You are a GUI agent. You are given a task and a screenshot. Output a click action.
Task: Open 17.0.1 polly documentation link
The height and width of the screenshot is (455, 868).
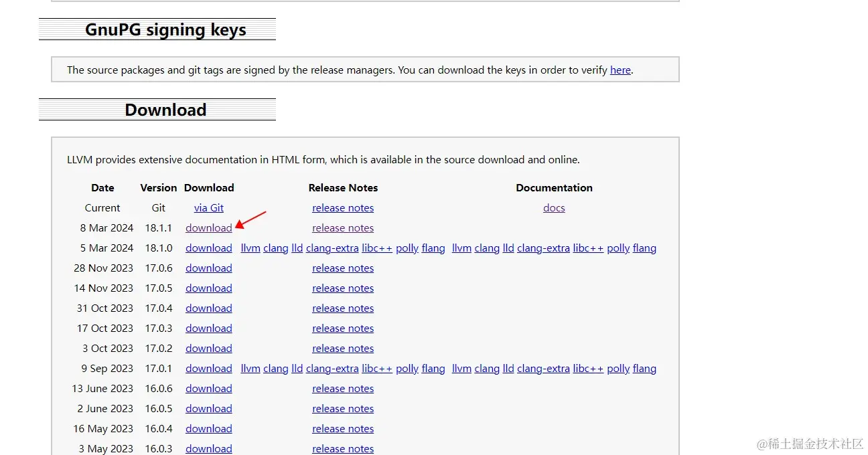click(x=618, y=369)
